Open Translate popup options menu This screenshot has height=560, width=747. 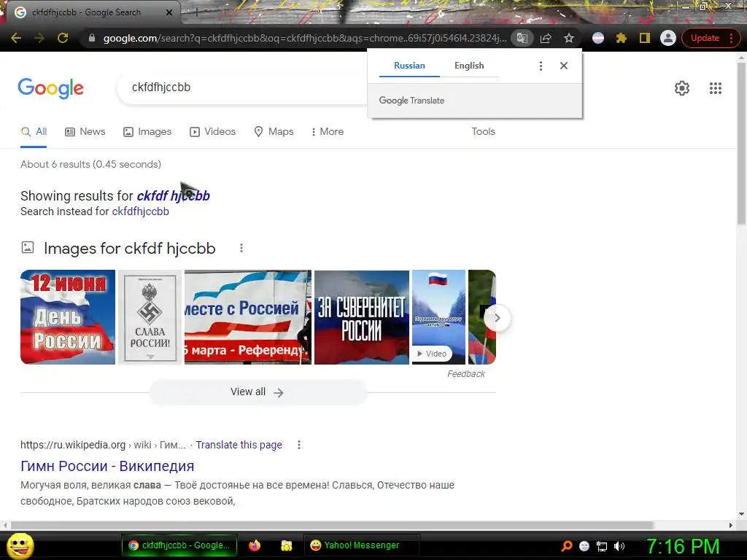(541, 66)
